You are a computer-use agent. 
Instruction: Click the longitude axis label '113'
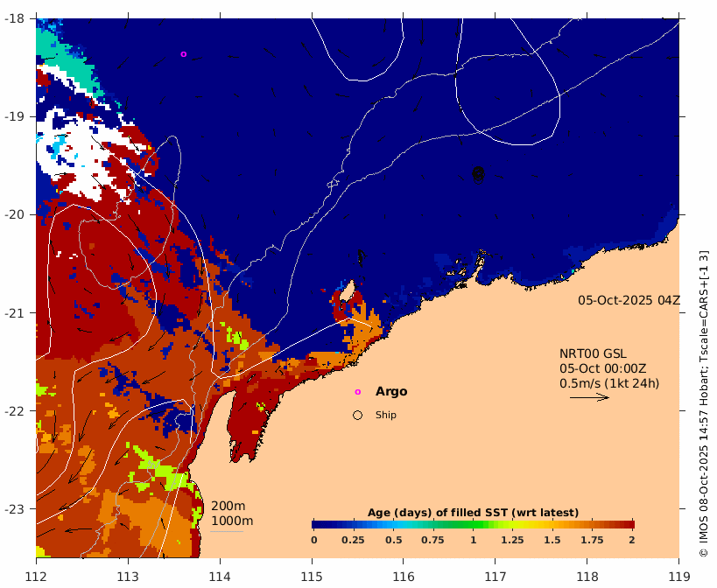coord(128,577)
